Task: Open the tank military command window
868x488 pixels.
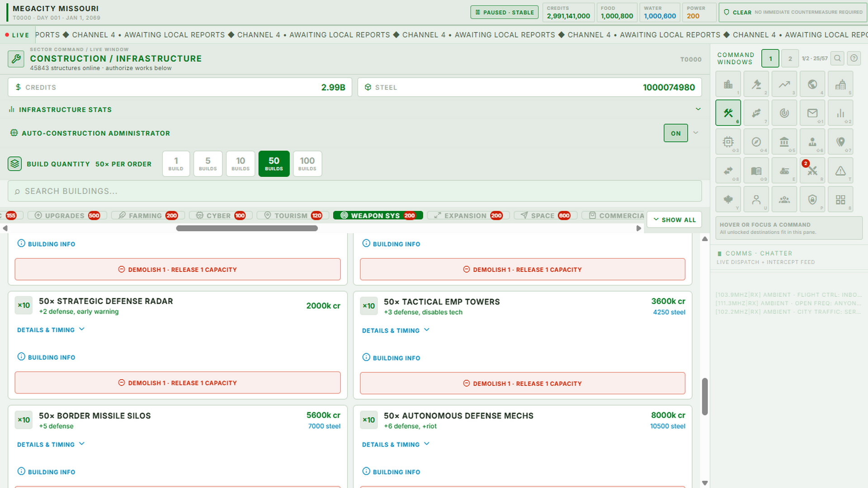Action: coord(784,171)
